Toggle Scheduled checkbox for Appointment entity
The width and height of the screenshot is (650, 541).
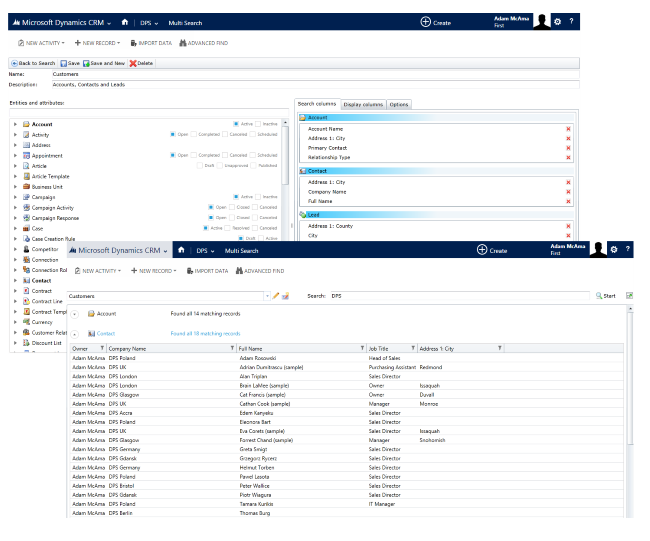(x=253, y=155)
